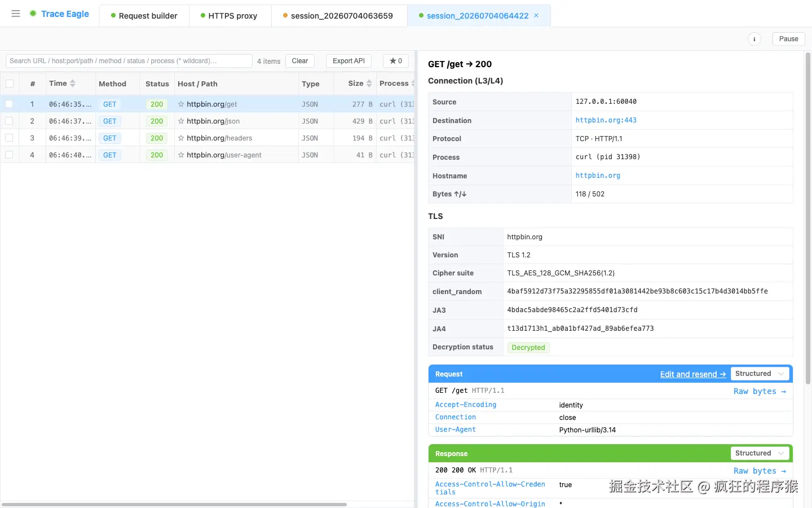The image size is (812, 508).
Task: Switch to the Request builder tab
Action: (144, 16)
